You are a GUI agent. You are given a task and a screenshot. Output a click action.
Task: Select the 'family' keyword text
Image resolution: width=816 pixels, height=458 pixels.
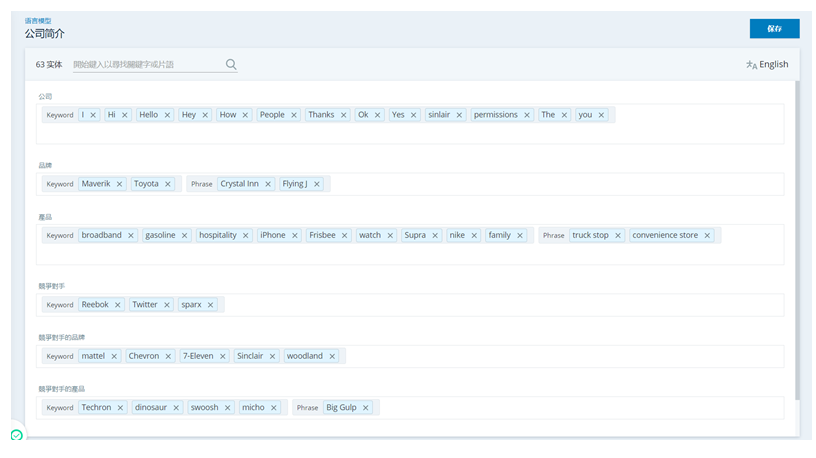coord(500,235)
